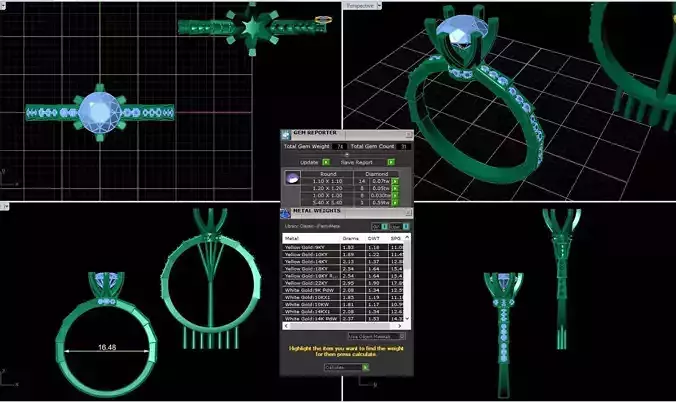This screenshot has width=676, height=402.
Task: Click the Round gem shape header
Action: (328, 174)
